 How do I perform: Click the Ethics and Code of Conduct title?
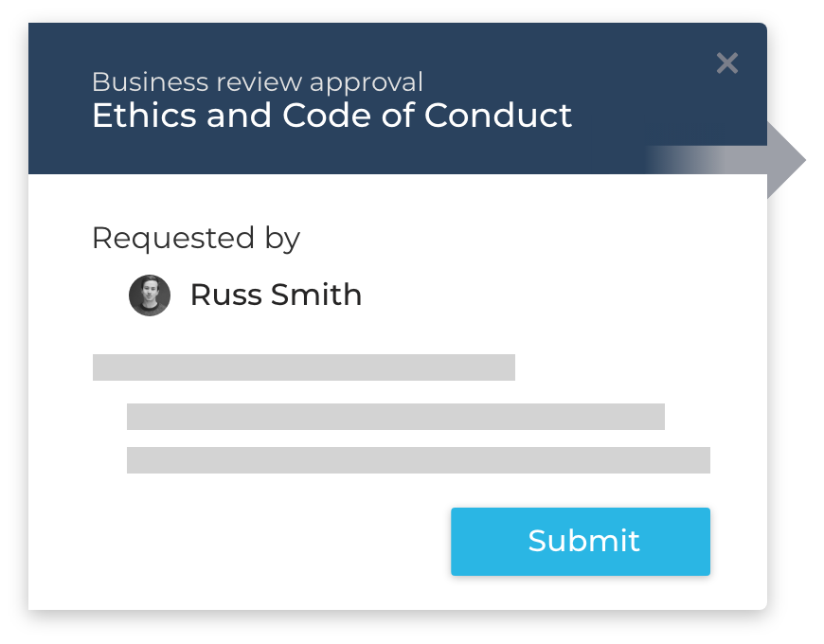331,115
